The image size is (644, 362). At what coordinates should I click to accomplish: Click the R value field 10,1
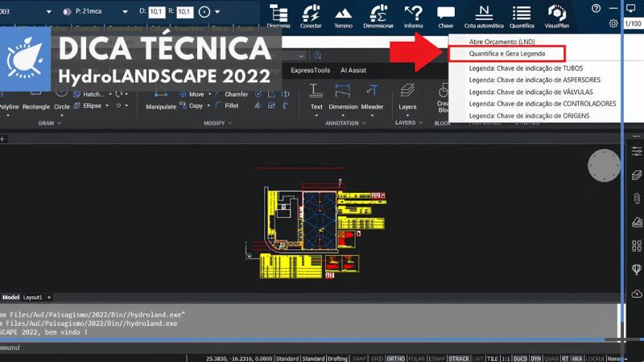185,12
